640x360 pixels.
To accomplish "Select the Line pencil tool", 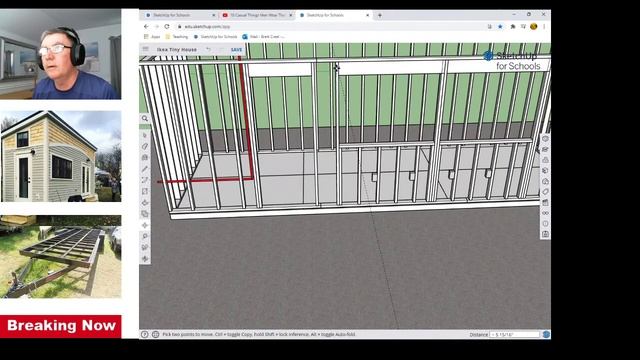I will [x=145, y=169].
